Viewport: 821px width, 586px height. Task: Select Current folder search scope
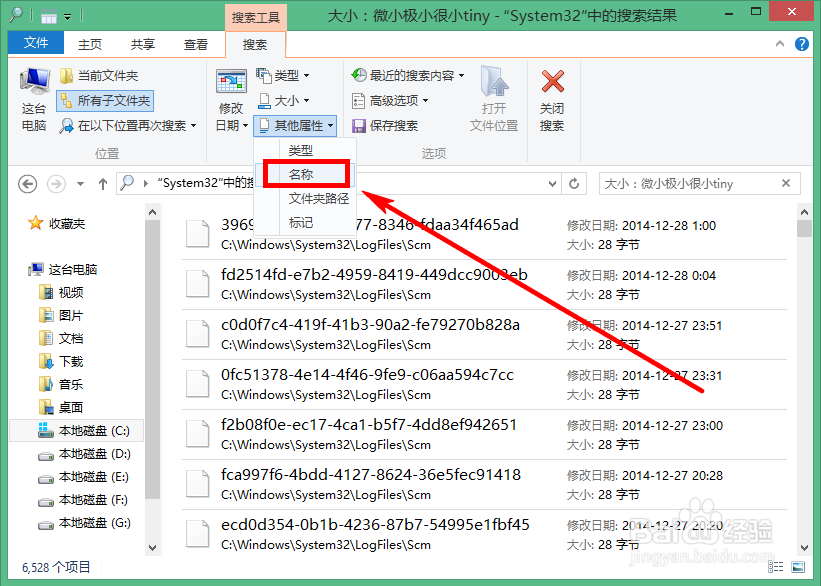pos(98,76)
